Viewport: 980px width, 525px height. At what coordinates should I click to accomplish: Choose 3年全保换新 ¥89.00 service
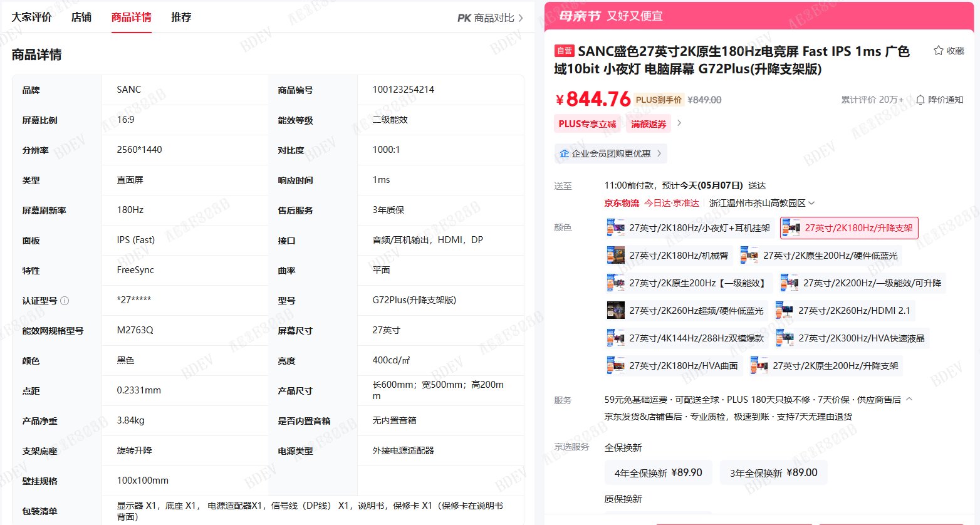[x=773, y=473]
